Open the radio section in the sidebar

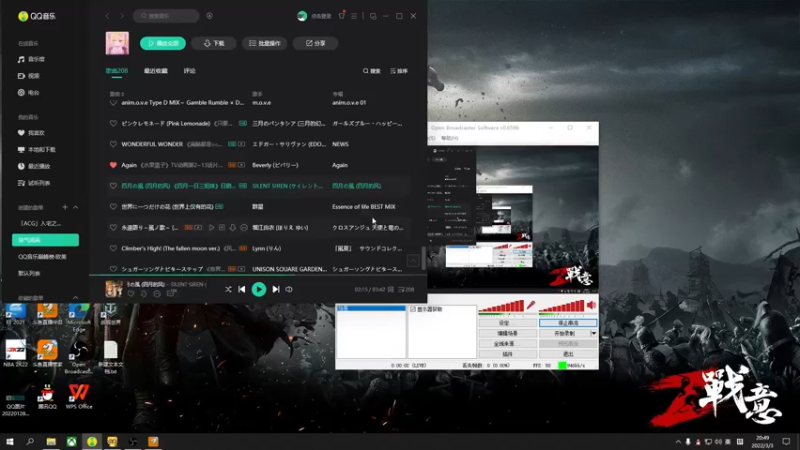point(29,92)
